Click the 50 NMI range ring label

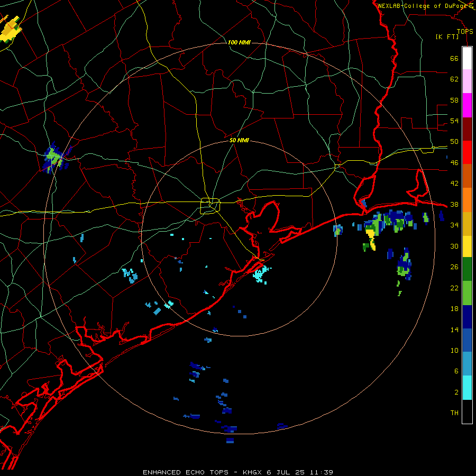pyautogui.click(x=239, y=140)
